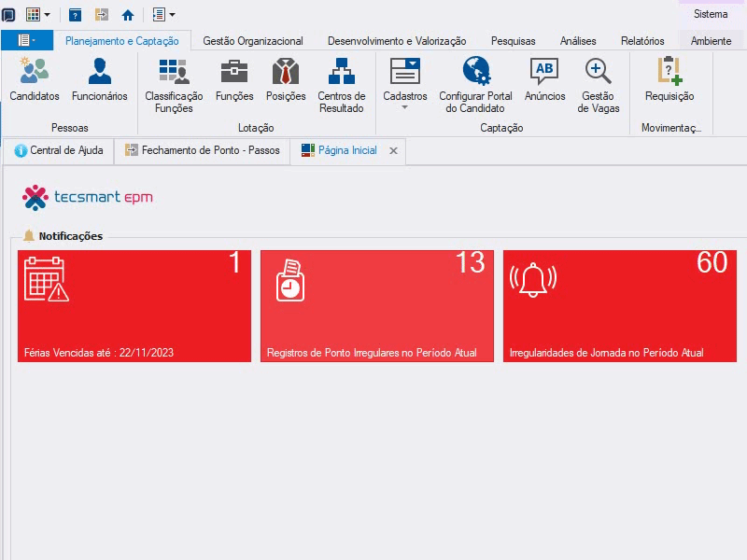The height and width of the screenshot is (560, 747).
Task: Open Registros de Ponto Irregulares tile
Action: pyautogui.click(x=377, y=306)
